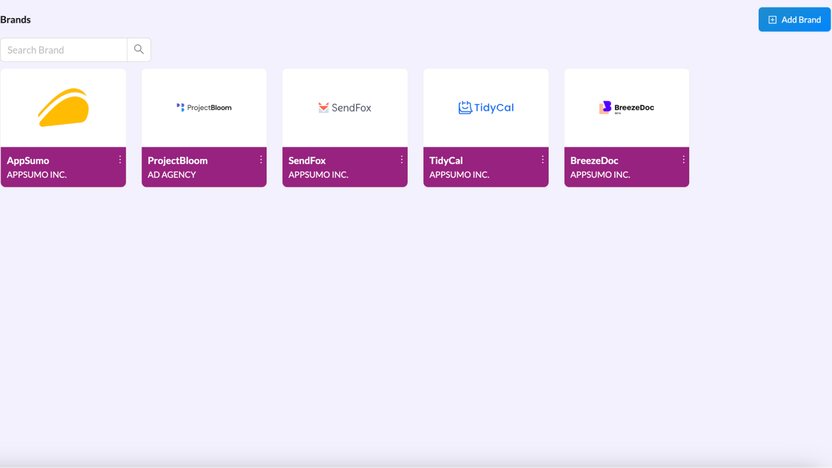Open the TidyCal card three-dot menu
The width and height of the screenshot is (832, 468).
pyautogui.click(x=542, y=160)
